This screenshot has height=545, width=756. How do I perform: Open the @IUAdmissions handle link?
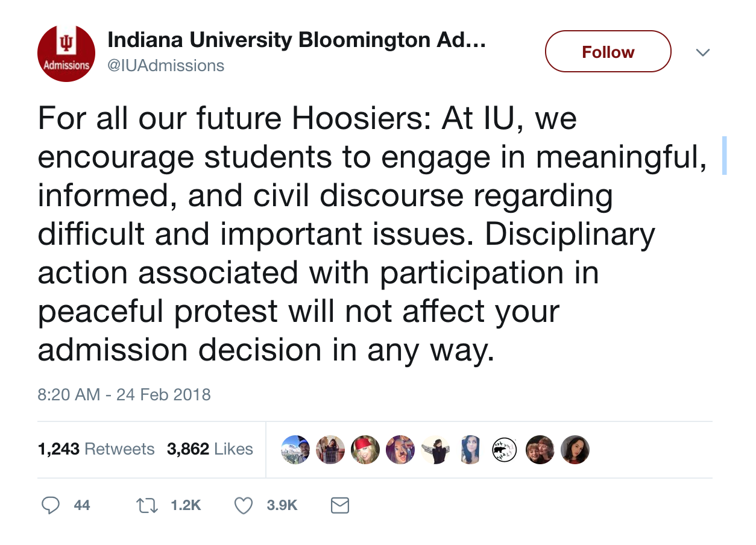pos(166,65)
